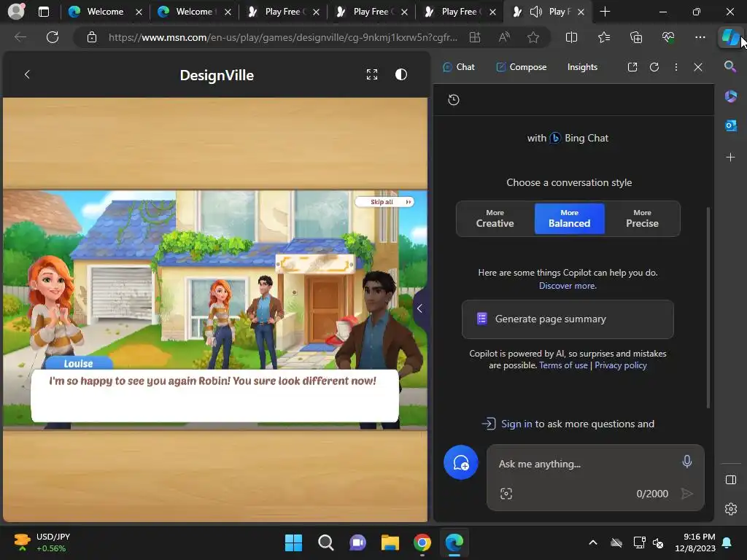This screenshot has width=747, height=560.
Task: Start Read aloud from the address bar
Action: [x=504, y=37]
